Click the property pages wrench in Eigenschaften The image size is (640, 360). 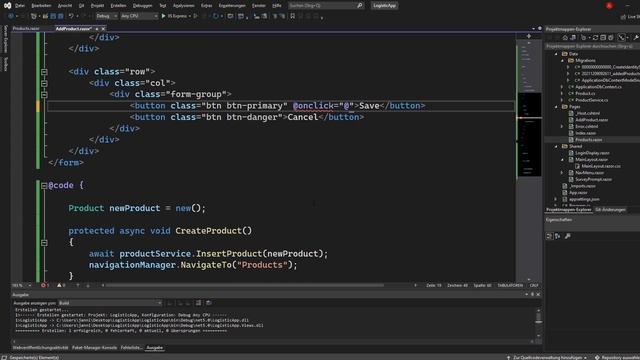568,236
